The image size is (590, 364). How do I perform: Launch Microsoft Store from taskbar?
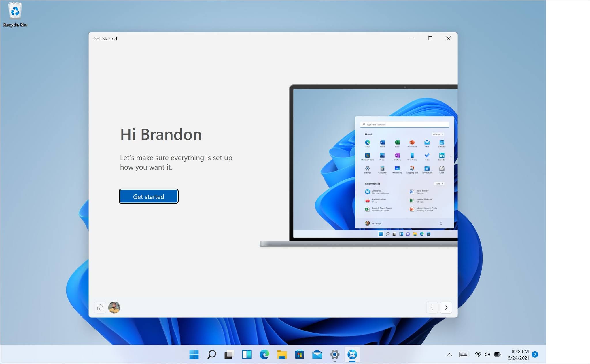click(299, 354)
